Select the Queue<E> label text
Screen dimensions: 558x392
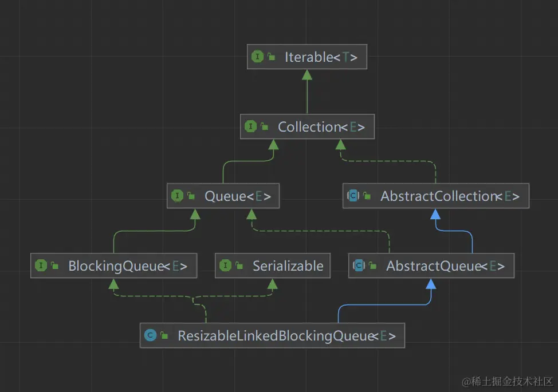[238, 196]
